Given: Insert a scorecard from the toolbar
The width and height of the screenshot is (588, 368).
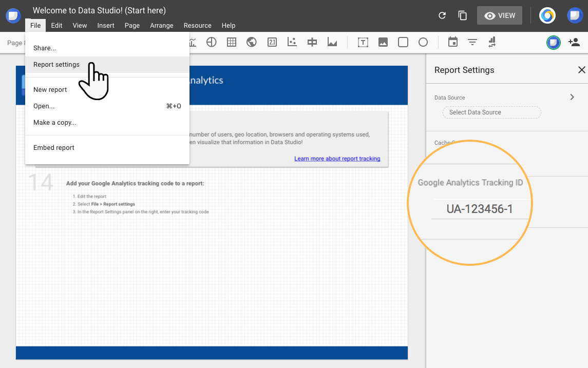Looking at the screenshot, I should tap(272, 43).
